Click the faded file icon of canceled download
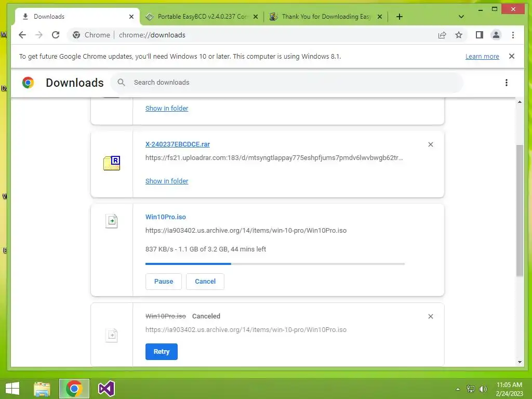532x399 pixels. click(x=112, y=335)
